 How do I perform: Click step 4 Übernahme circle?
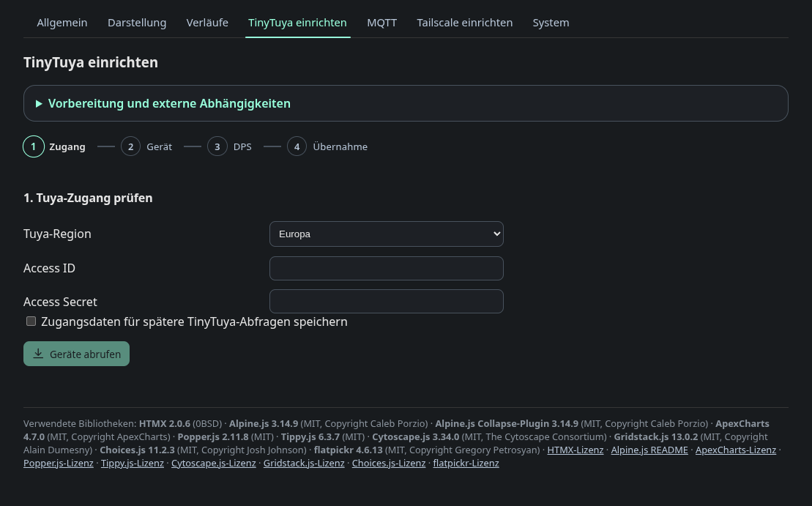(x=297, y=146)
